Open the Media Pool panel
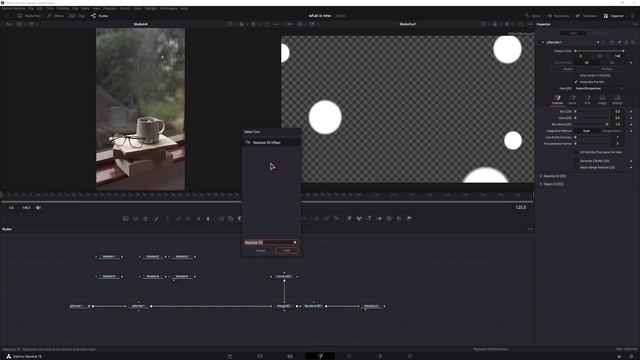The image size is (640, 360). coord(29,16)
